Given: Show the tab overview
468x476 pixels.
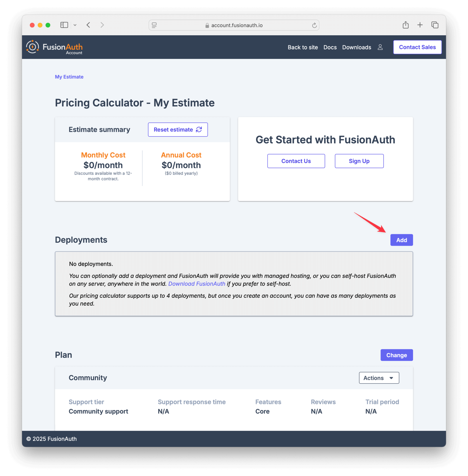Looking at the screenshot, I should [x=435, y=25].
